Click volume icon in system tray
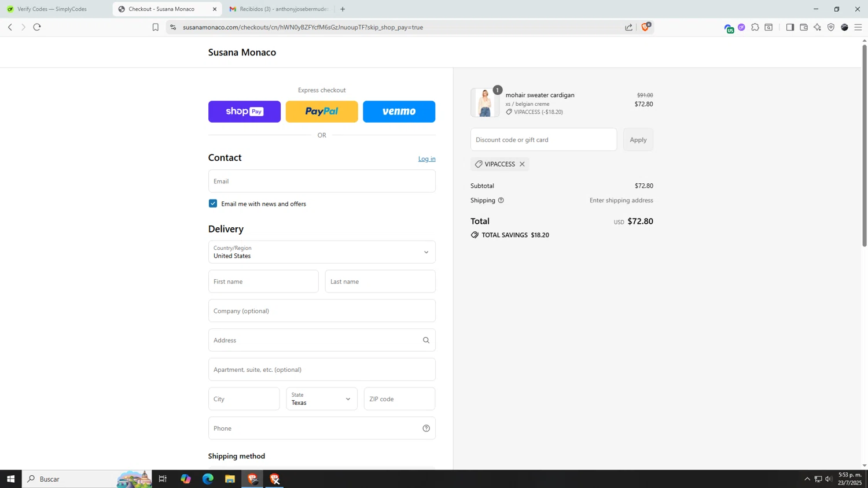Image resolution: width=868 pixels, height=488 pixels. coord(829,479)
